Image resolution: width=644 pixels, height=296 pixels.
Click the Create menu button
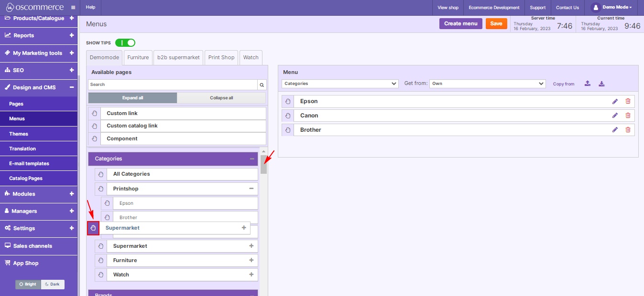pos(460,23)
